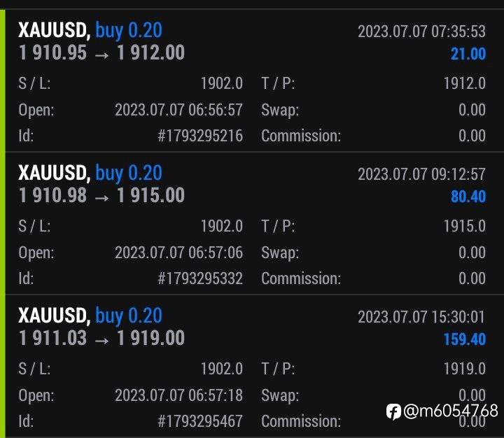Viewport: 504px width, 438px height.
Task: Click the open time 2023.07.07 06:56:57
Action: coord(178,110)
